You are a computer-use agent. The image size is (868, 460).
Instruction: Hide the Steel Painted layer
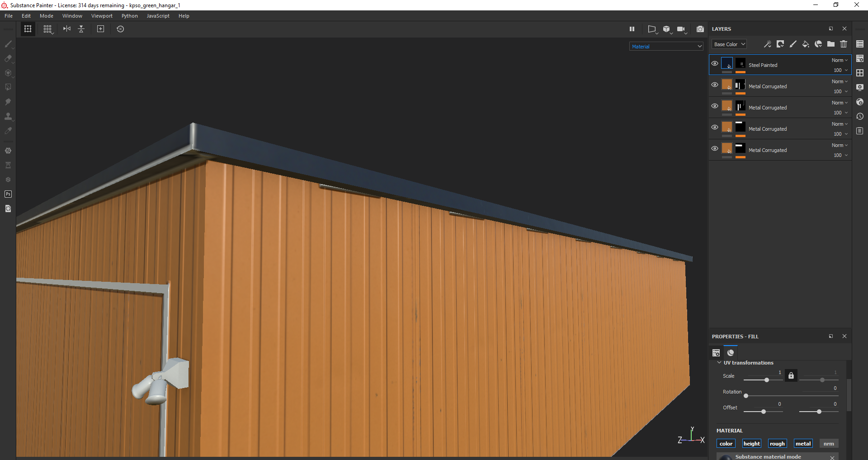click(x=714, y=63)
